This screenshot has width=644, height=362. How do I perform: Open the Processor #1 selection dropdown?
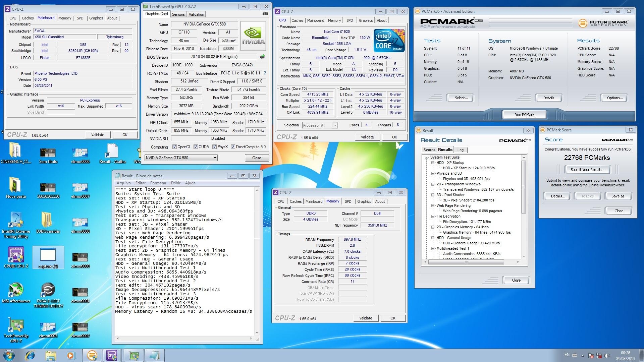pyautogui.click(x=320, y=125)
